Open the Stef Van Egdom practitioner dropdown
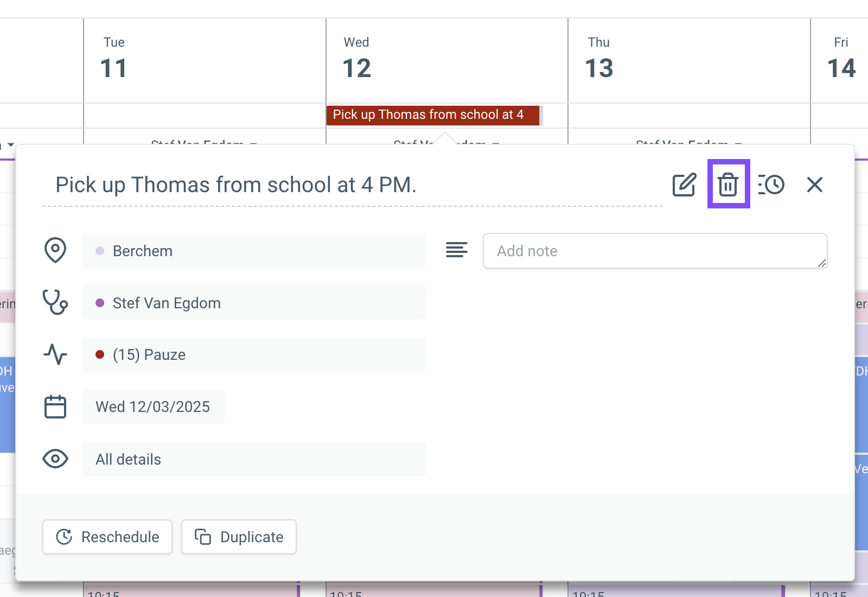This screenshot has width=868, height=597. pos(253,303)
